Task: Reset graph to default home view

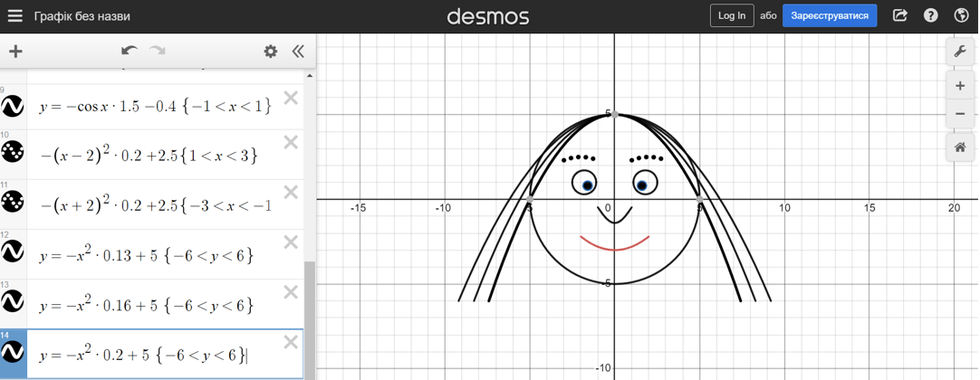Action: [960, 147]
